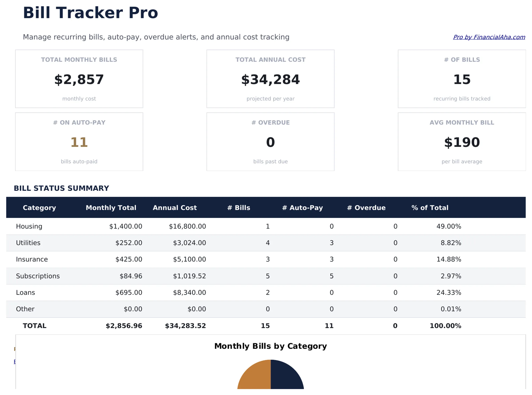Open the Pro by FinancialAha.com link
The width and height of the screenshot is (532, 395).
point(489,37)
